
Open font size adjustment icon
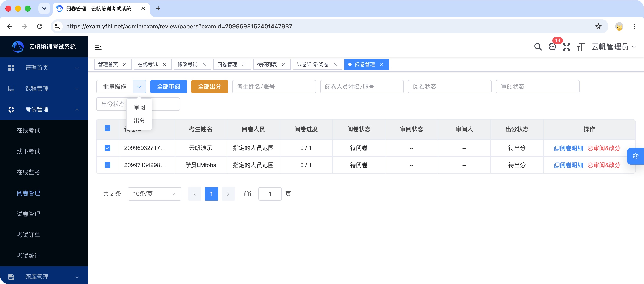581,47
